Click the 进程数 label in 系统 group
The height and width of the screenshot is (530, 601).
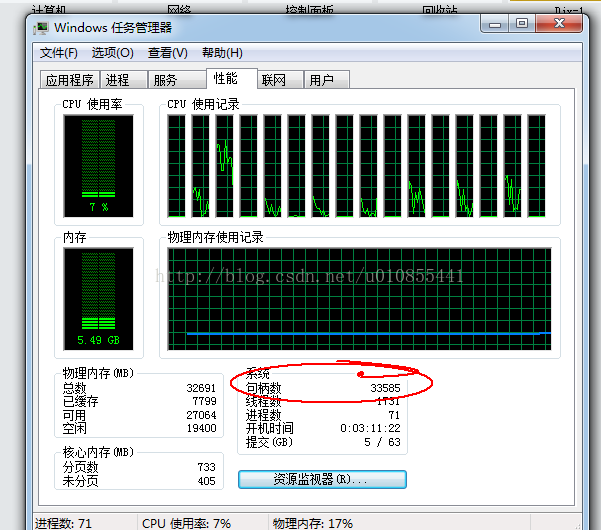point(263,415)
